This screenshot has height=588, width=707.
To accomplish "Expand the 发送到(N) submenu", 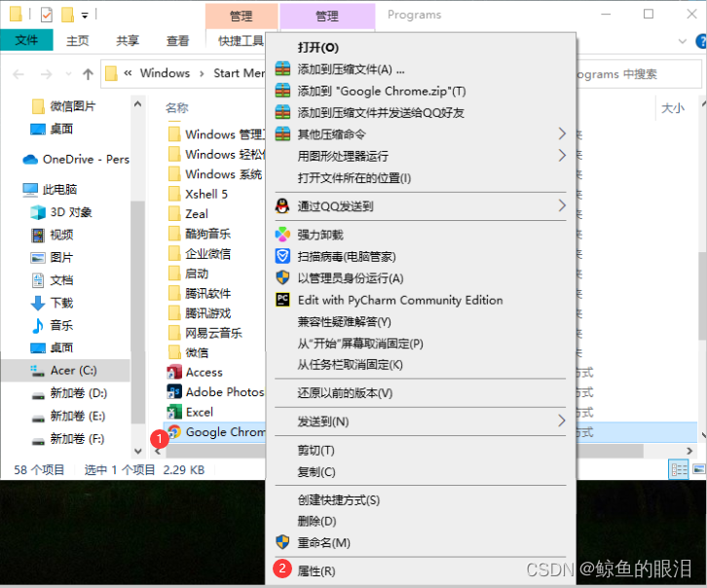I will [x=561, y=421].
